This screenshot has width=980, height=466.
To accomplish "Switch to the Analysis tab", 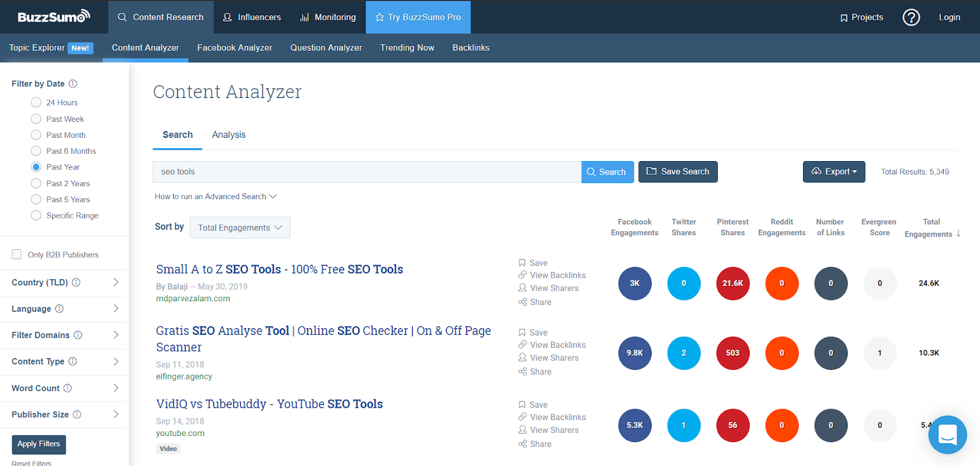I will 228,135.
